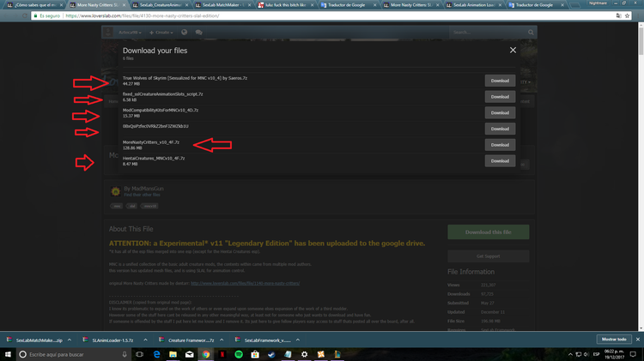Select the mnc10 tag
The image size is (644, 361).
pyautogui.click(x=149, y=206)
